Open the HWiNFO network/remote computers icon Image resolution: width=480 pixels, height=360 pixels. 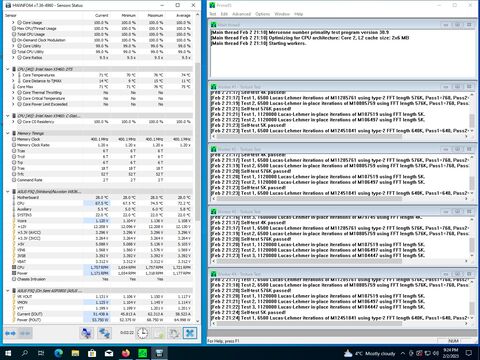pyautogui.click(x=87, y=333)
